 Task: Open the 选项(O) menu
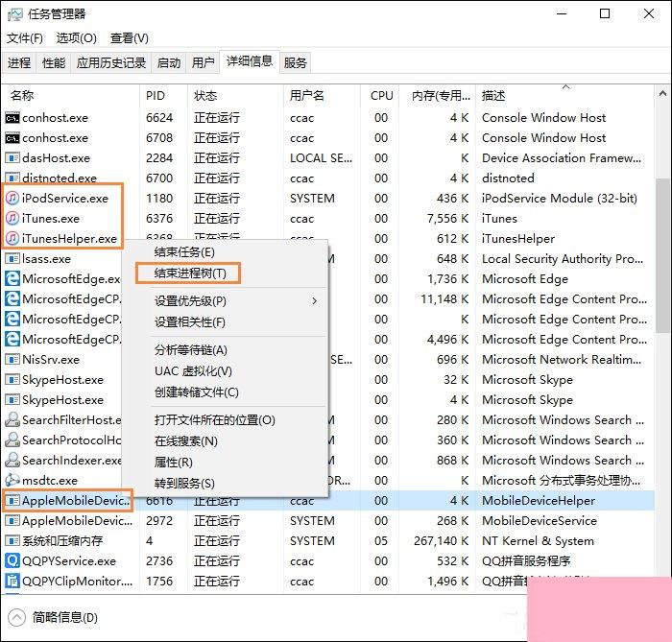point(77,38)
